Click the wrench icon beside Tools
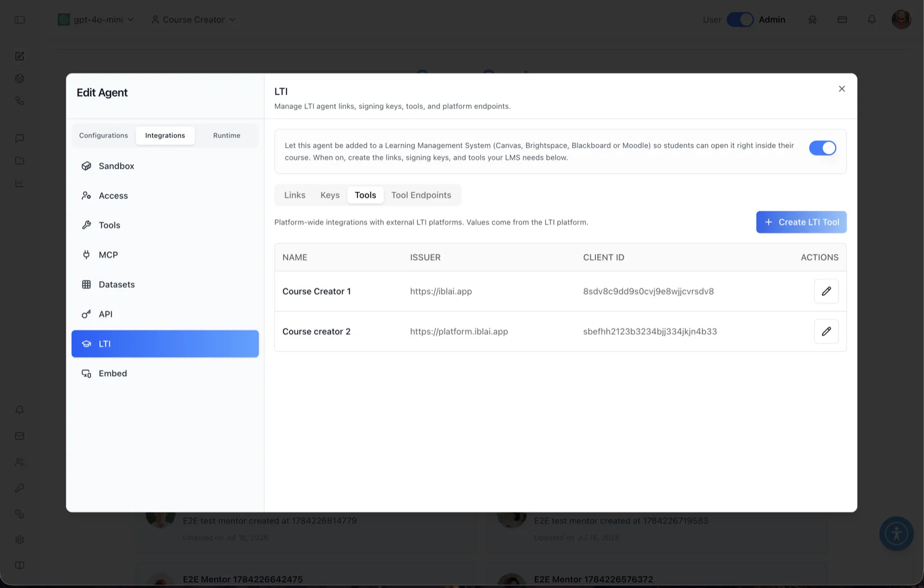Image resolution: width=924 pixels, height=588 pixels. click(x=87, y=225)
